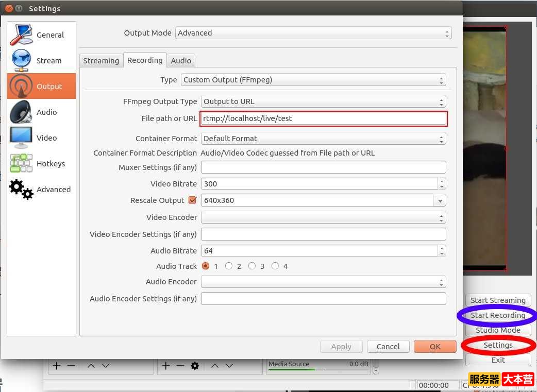Click the OK button
537x392 pixels.
click(435, 347)
